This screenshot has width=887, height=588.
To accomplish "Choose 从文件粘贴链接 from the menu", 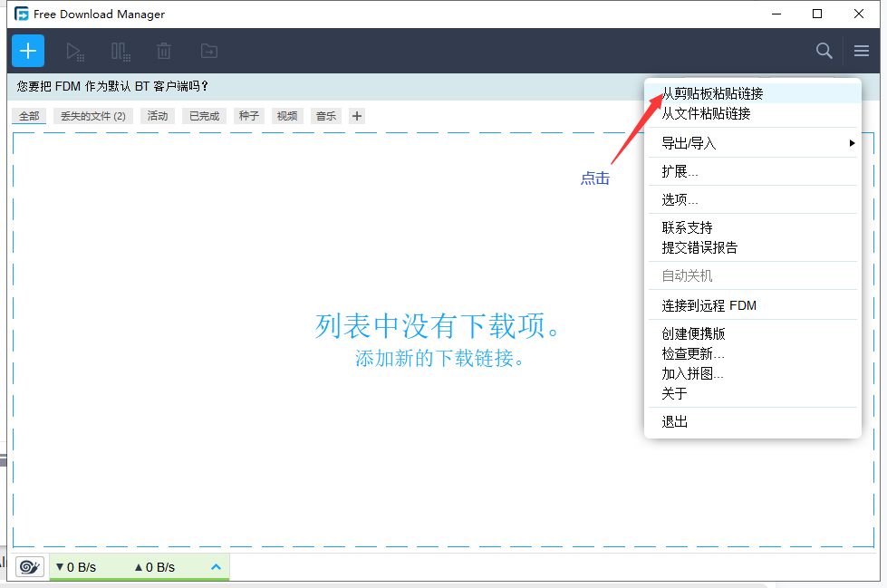I will (x=706, y=113).
